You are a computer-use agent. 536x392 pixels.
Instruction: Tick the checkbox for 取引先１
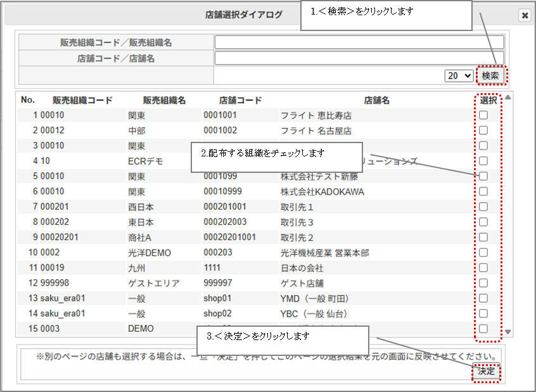click(x=483, y=206)
